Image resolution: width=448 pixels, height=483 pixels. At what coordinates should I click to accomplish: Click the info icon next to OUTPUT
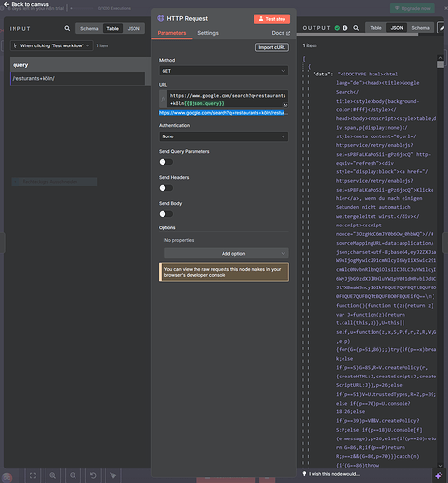[x=345, y=28]
